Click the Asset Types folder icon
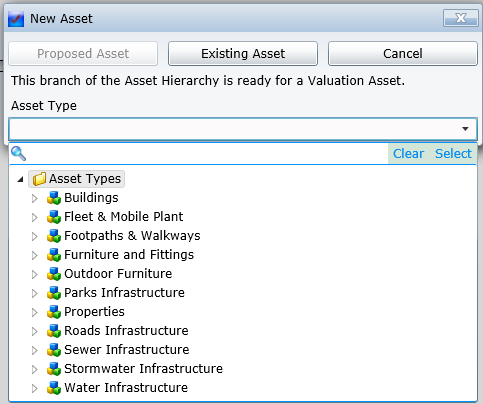Screen dimensions: 483x404 pos(39,179)
